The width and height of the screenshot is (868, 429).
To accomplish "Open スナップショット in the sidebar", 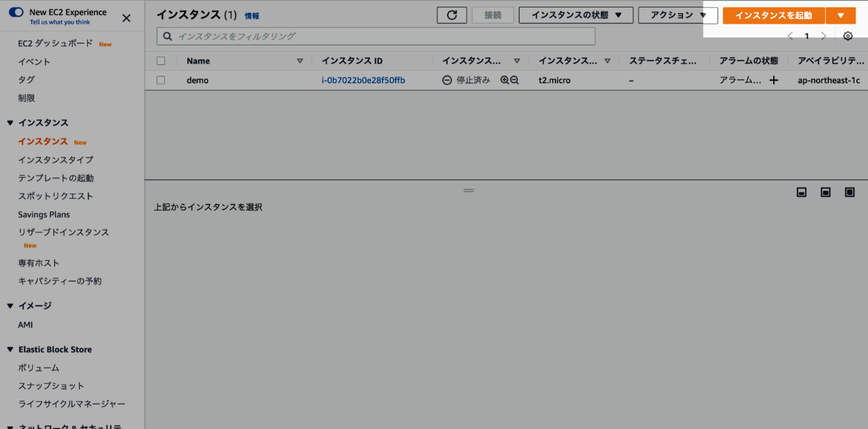I will click(x=51, y=386).
